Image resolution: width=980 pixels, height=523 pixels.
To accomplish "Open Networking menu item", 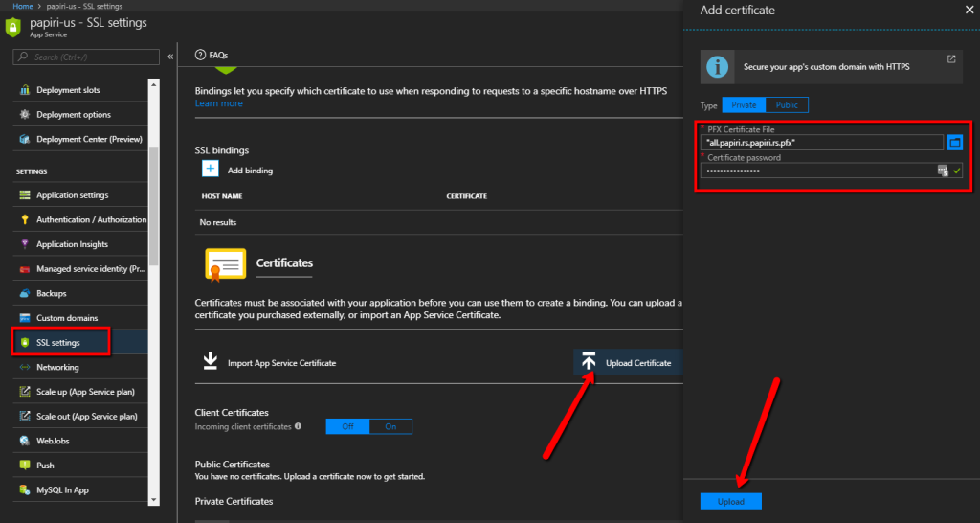I will point(80,367).
